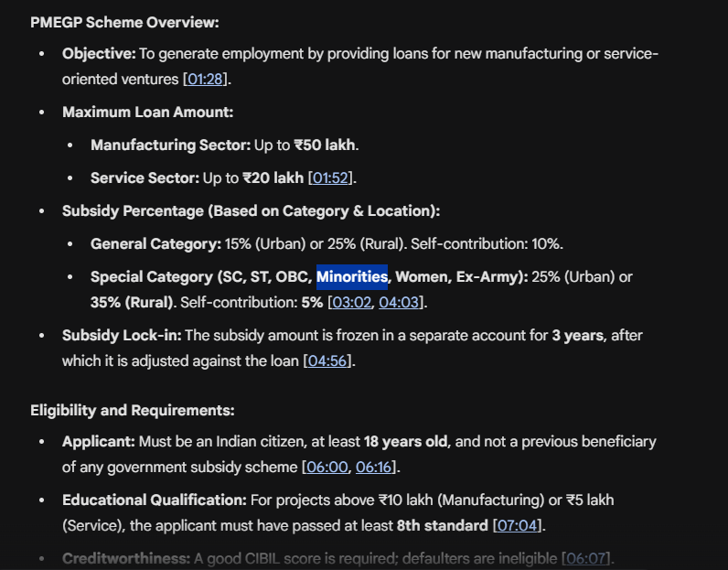Click the highlighted word Minorities
This screenshot has height=570, width=728.
point(352,276)
